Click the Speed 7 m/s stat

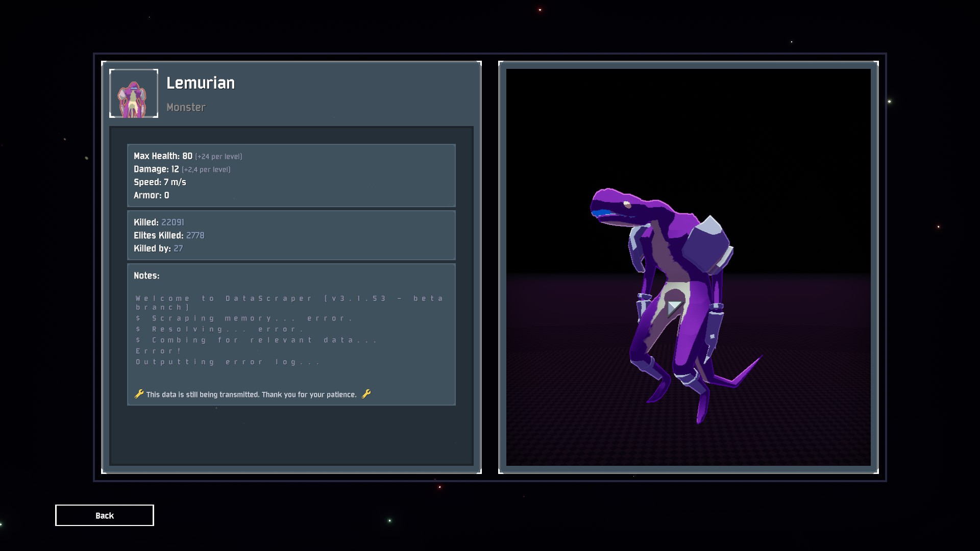160,182
